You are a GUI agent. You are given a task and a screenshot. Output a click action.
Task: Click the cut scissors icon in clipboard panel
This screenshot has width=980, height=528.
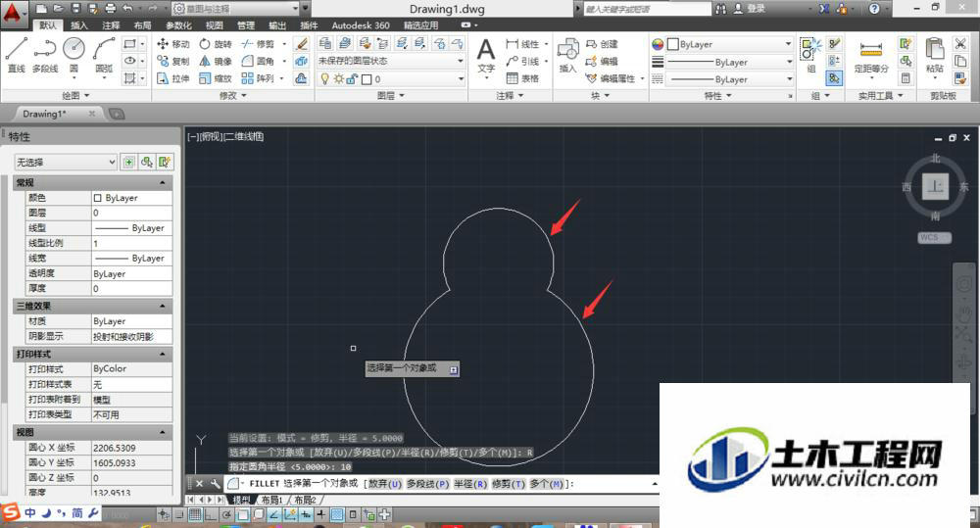[x=960, y=44]
